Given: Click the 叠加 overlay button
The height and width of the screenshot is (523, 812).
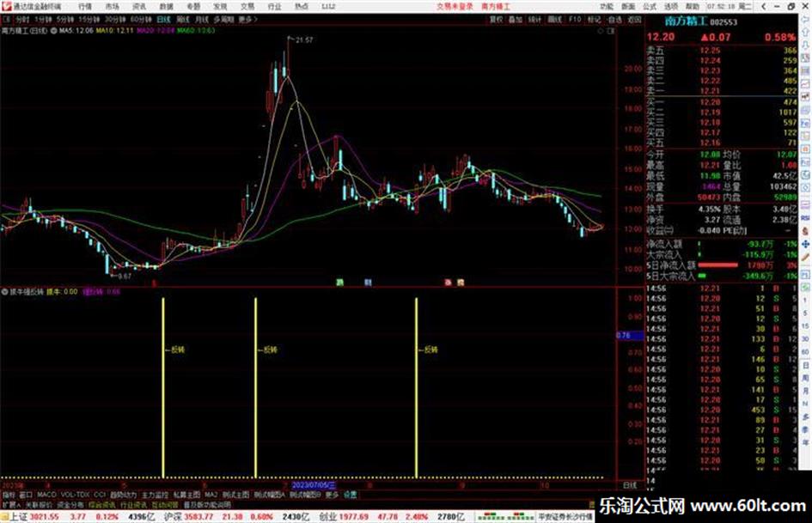Looking at the screenshot, I should point(516,19).
